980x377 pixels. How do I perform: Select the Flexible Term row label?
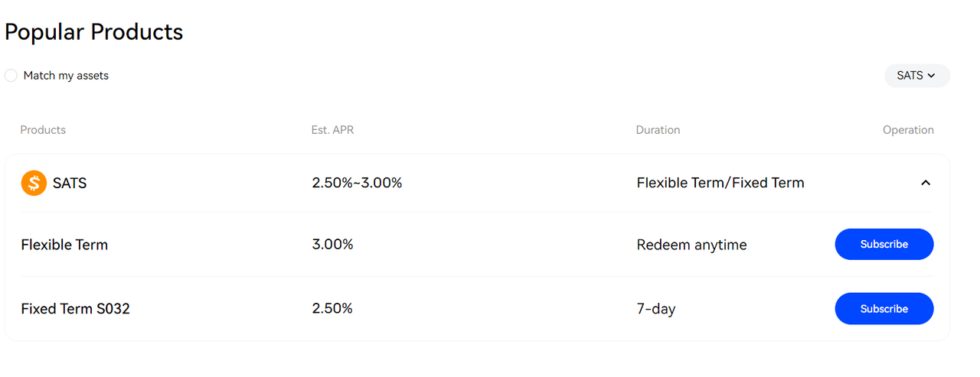64,245
